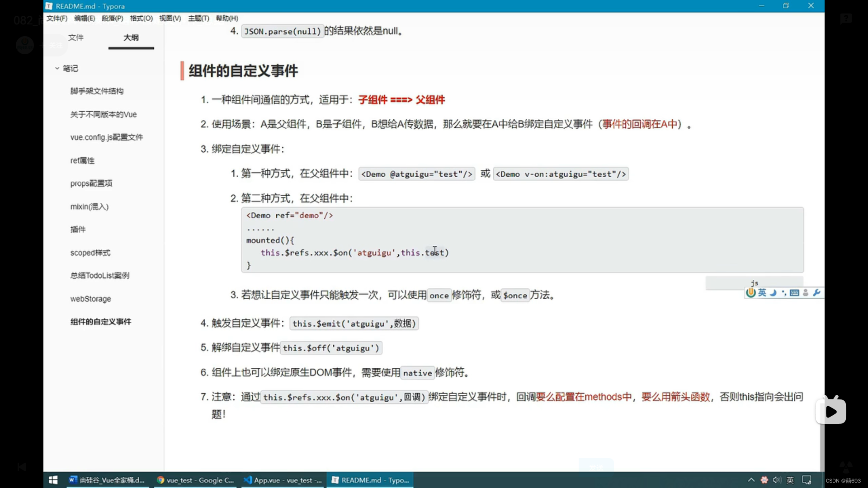The height and width of the screenshot is (488, 868).
Task: Open the IME soft keyboard icon
Action: pyautogui.click(x=794, y=293)
